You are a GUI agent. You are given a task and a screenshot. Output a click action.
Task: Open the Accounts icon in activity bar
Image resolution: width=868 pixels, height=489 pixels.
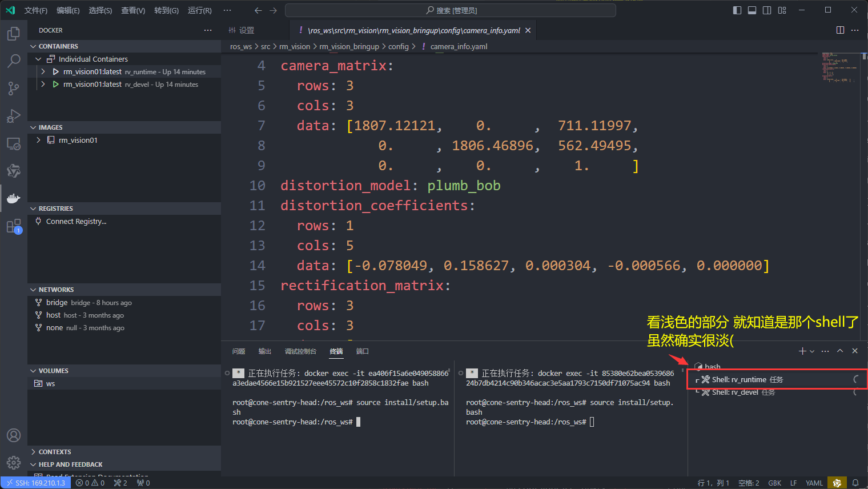point(14,435)
